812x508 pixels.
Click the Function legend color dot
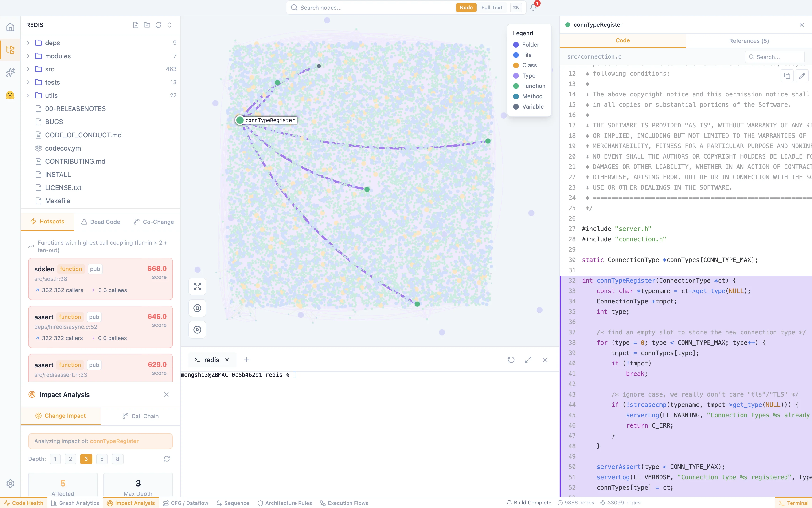pyautogui.click(x=516, y=86)
